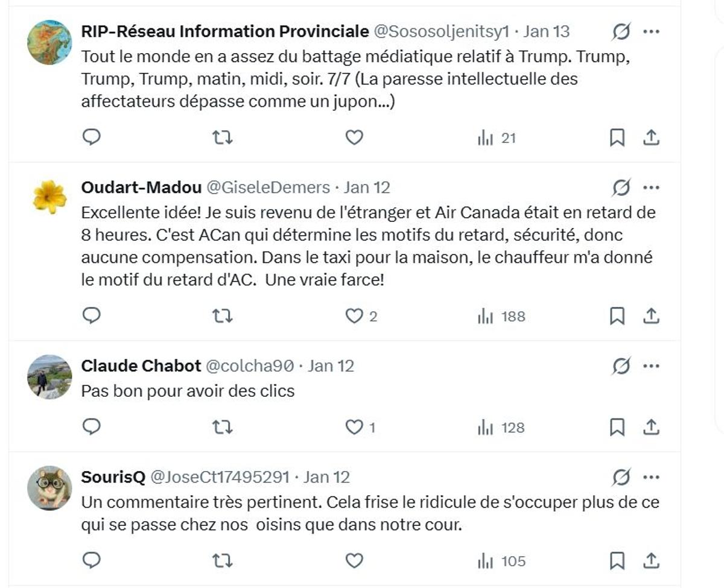The image size is (724, 588).
Task: Click the share icon under SourisQ's tweet
Action: click(650, 561)
